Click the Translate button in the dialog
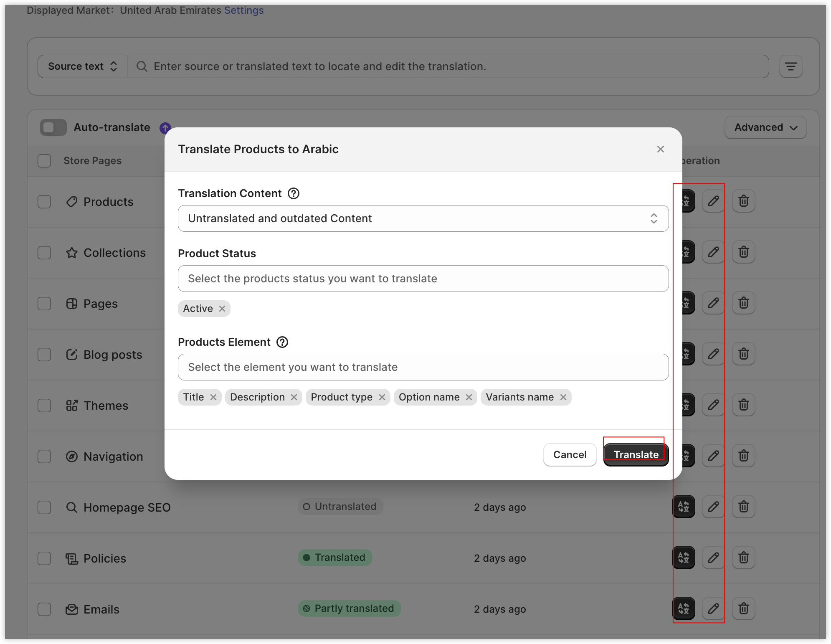831x644 pixels. (636, 454)
